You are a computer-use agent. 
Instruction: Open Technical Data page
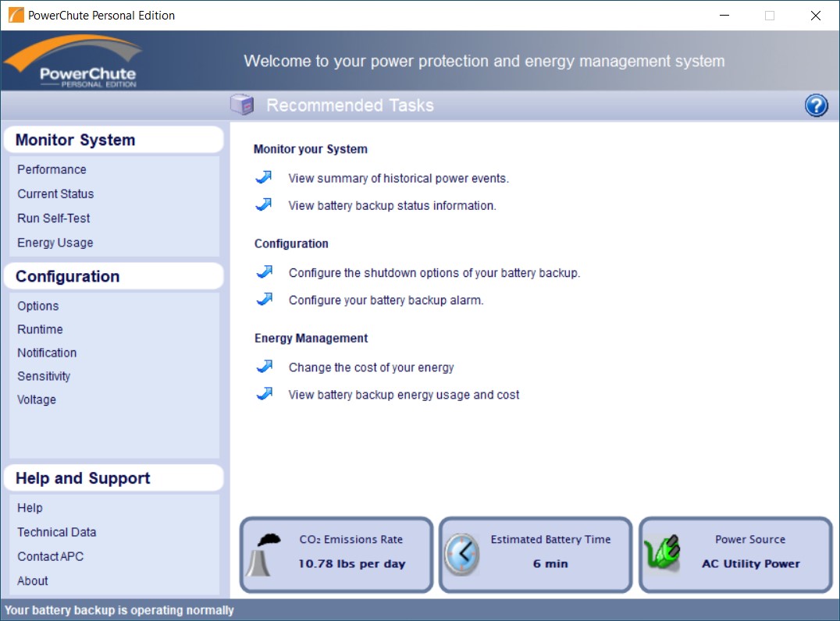point(57,532)
